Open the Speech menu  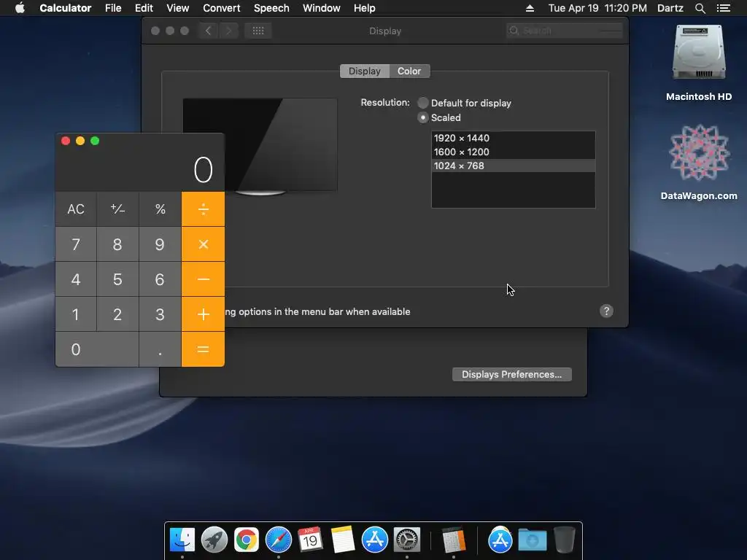coord(271,8)
